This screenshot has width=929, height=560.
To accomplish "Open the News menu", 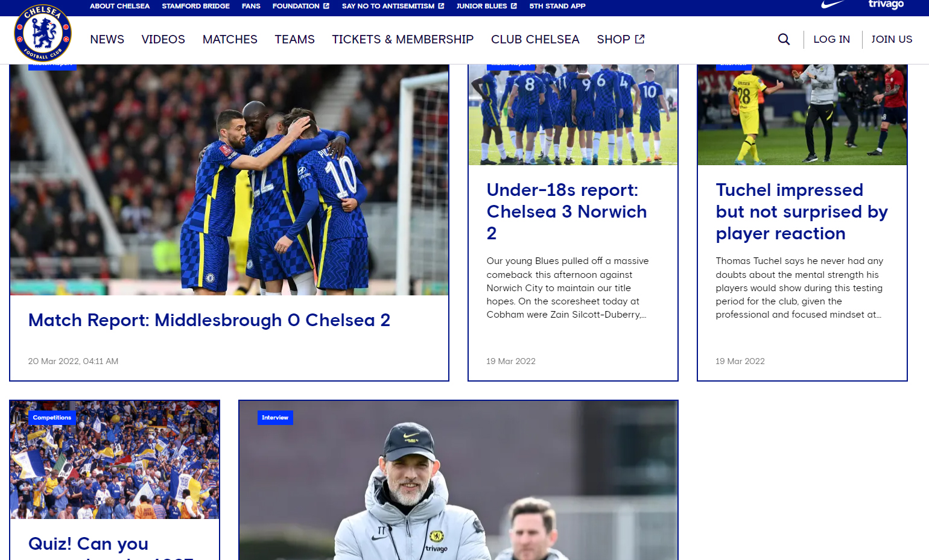I will 107,39.
